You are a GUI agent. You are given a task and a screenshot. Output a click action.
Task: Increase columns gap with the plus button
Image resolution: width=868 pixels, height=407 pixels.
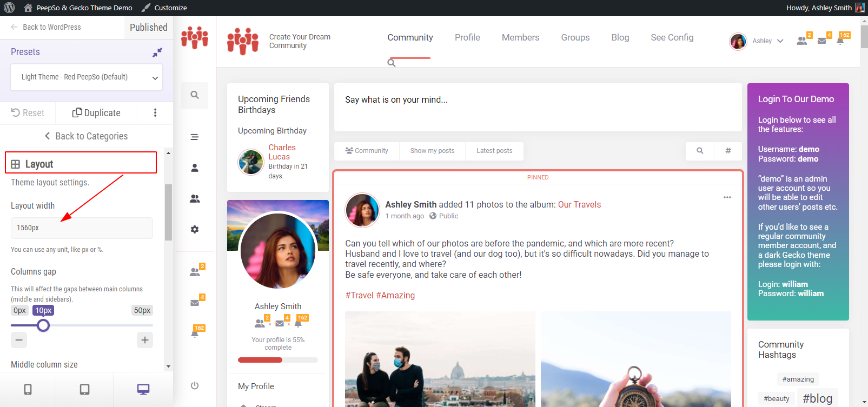coord(145,340)
